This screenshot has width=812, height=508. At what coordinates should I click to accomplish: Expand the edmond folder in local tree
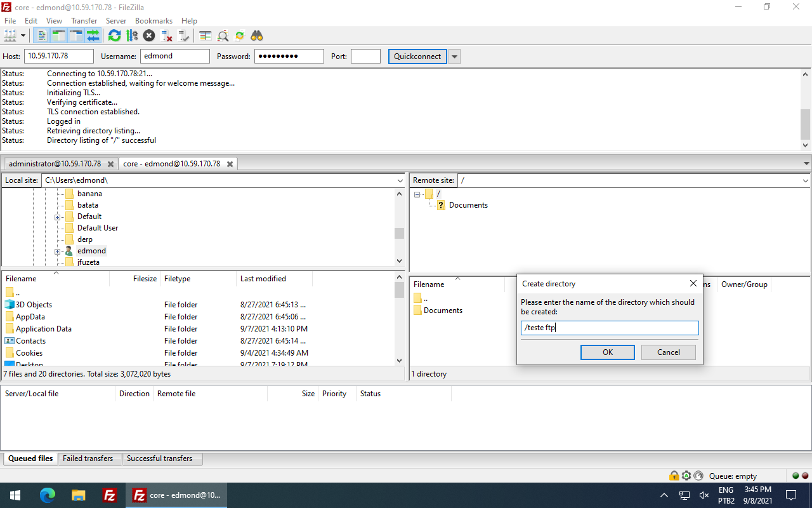click(x=57, y=250)
